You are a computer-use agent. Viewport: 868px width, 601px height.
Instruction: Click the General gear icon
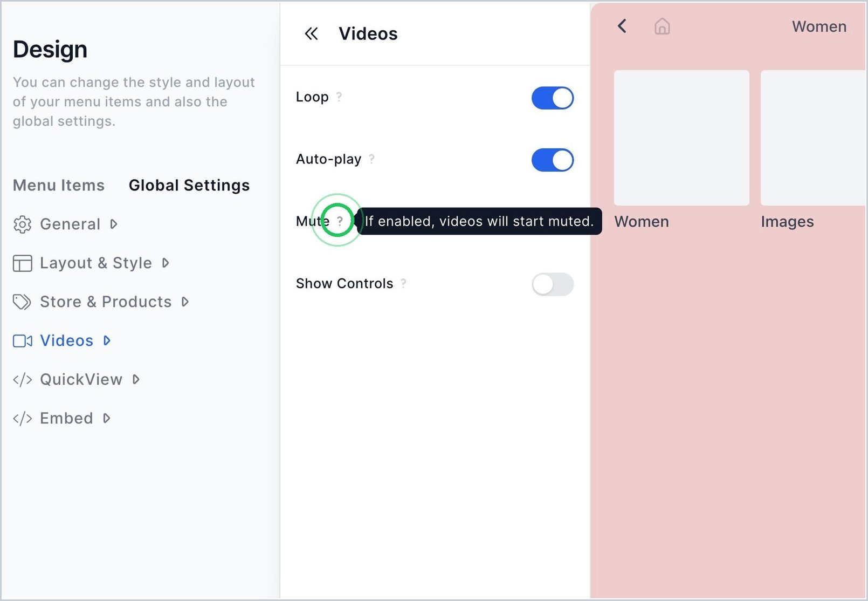pos(22,224)
